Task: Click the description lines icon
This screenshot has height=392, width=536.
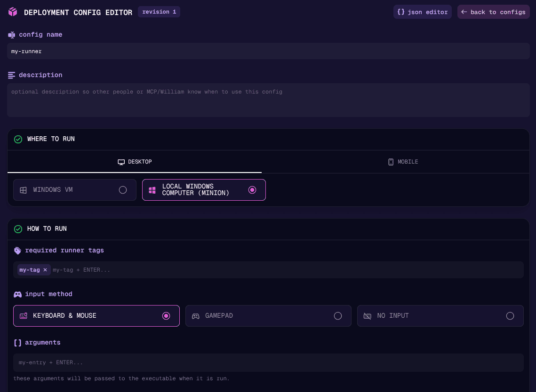Action: click(12, 75)
